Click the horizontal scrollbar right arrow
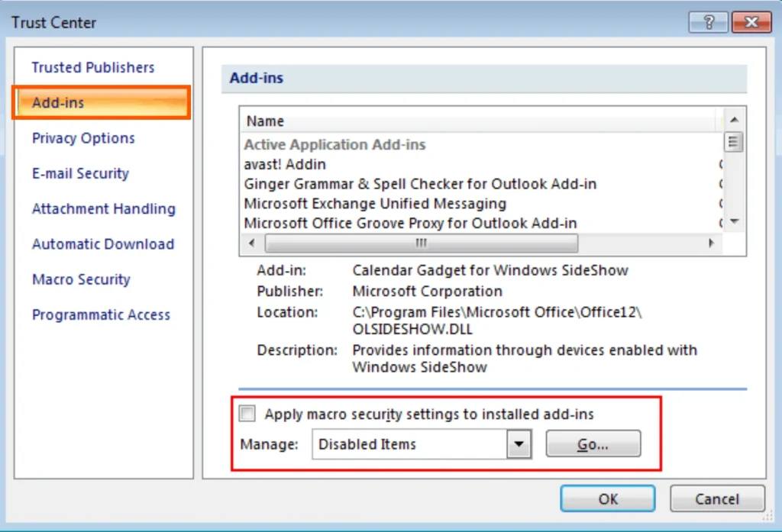Screen dimensions: 782x532 click(711, 243)
